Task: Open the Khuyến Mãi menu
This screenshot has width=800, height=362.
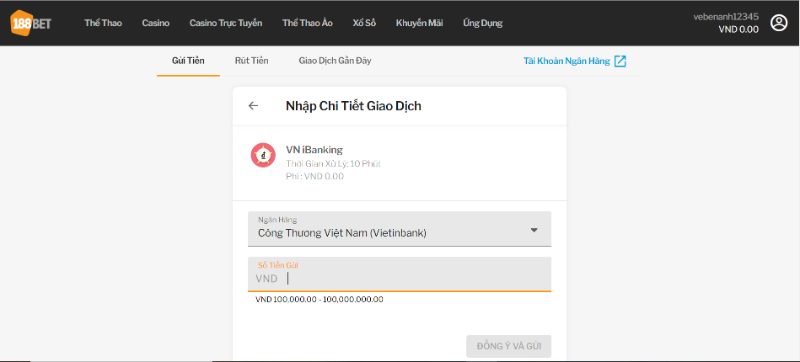Action: 419,23
